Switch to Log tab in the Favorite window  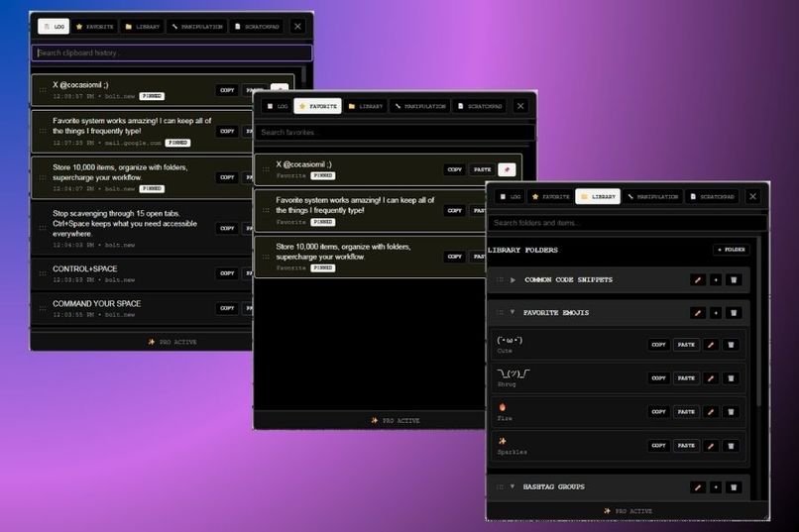pos(278,106)
